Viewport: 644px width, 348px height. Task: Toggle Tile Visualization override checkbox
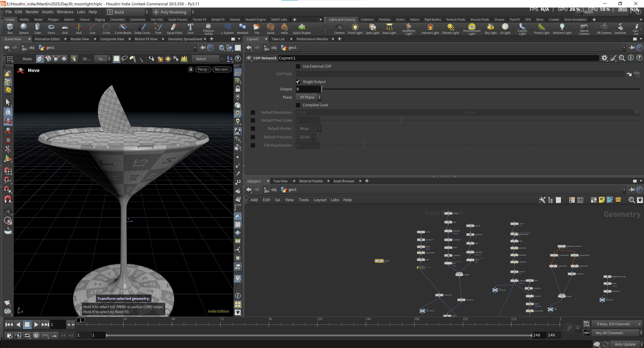(x=253, y=145)
